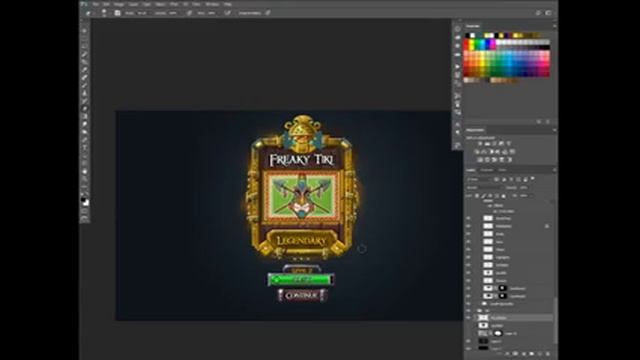The width and height of the screenshot is (640, 360).
Task: Click the Flow value field in options bar
Action: 212,13
